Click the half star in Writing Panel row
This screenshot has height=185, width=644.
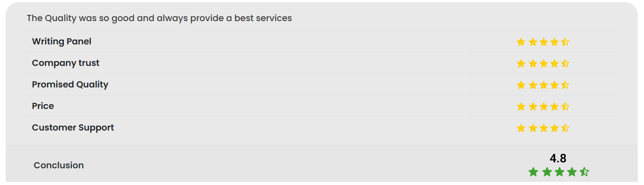click(565, 42)
